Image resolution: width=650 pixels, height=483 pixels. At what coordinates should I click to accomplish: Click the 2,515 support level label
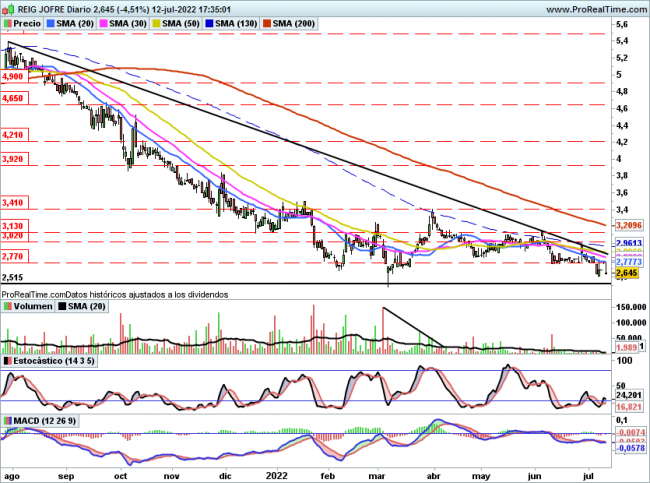[x=14, y=278]
